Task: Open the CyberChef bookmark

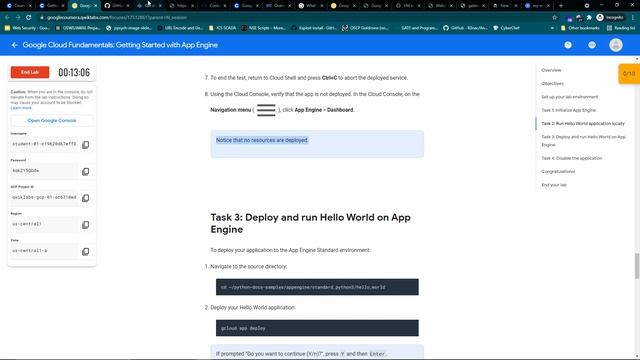Action: (507, 28)
